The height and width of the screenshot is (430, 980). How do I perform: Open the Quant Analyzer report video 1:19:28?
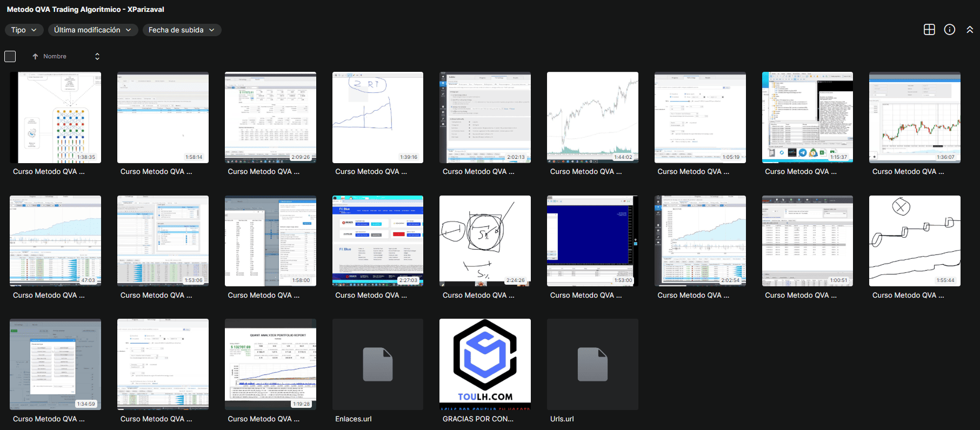click(x=270, y=364)
